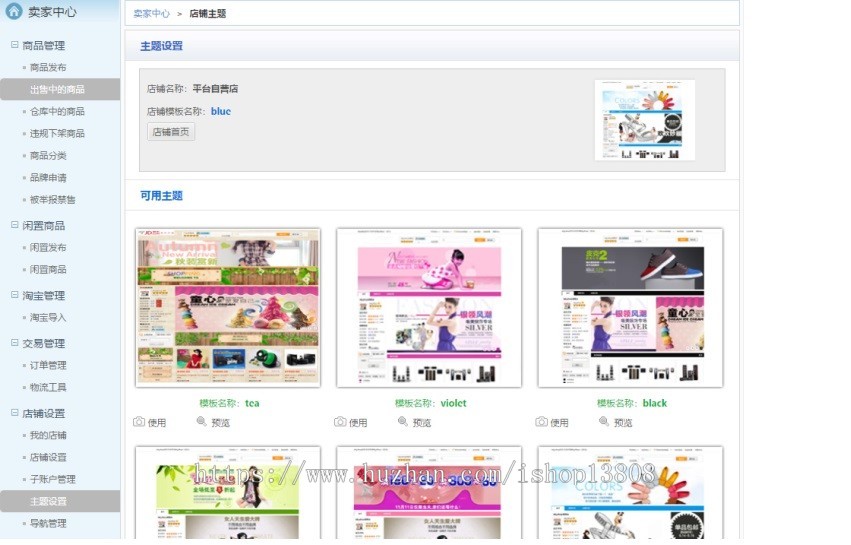This screenshot has height=545, width=851.
Task: Click the magnifier preview icon under black
Action: pyautogui.click(x=604, y=422)
